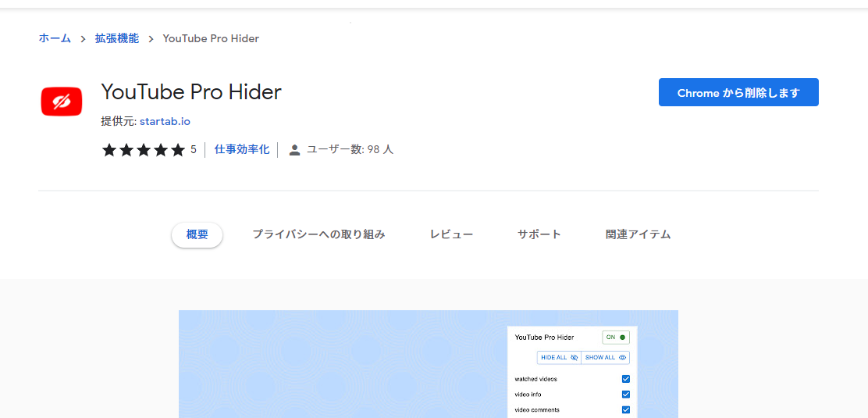868x418 pixels.
Task: Click Chrome から削除します button
Action: pyautogui.click(x=738, y=92)
